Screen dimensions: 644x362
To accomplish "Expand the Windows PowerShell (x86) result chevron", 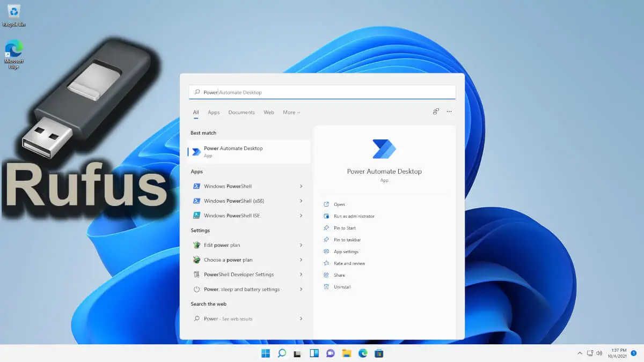I will pos(301,201).
